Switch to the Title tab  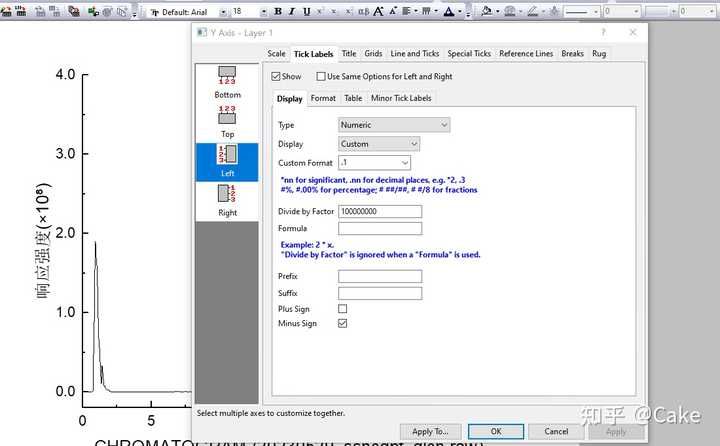tap(349, 54)
